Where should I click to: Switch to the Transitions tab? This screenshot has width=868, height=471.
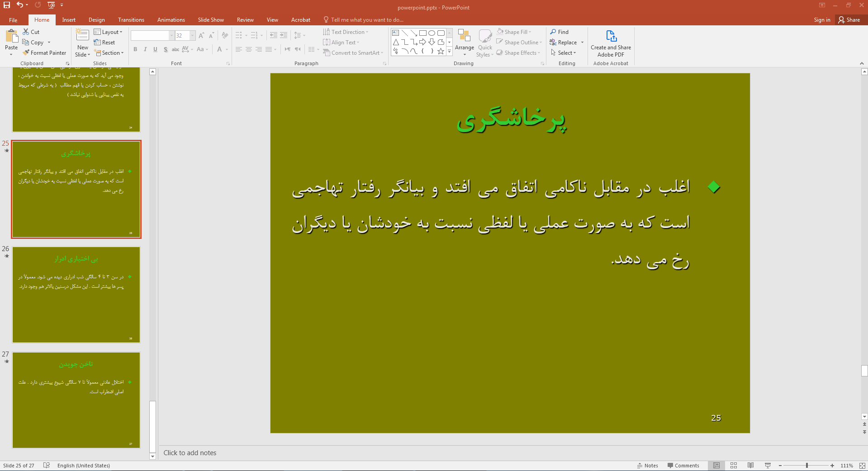[131, 20]
